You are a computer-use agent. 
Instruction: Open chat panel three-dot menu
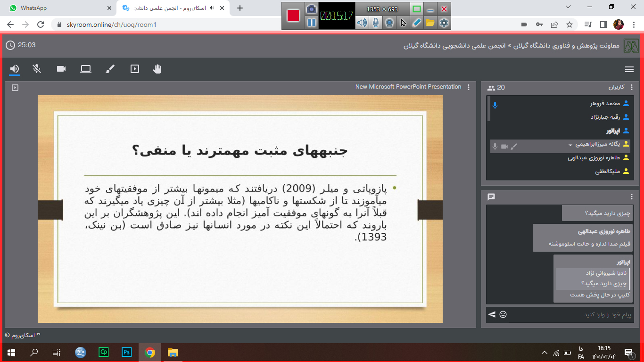632,197
